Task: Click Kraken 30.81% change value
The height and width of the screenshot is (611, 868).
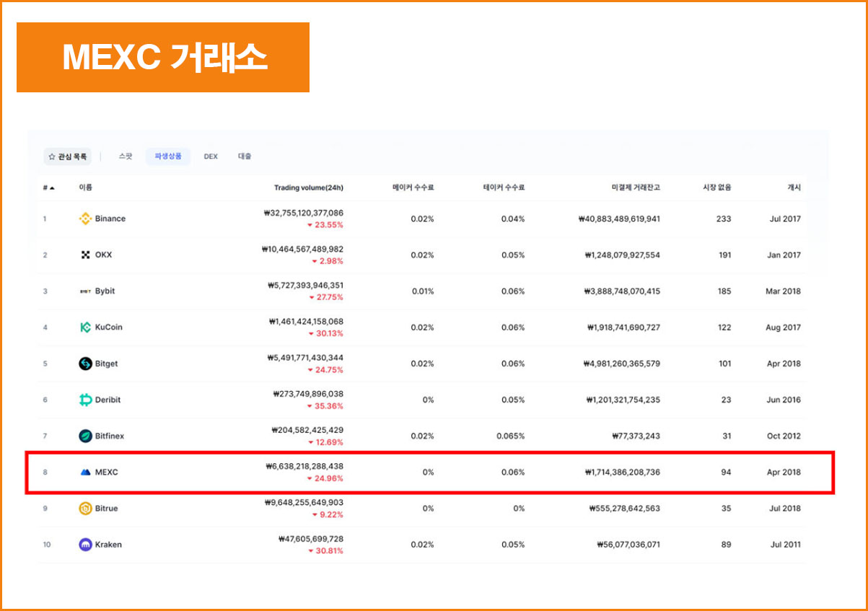Action: 326,551
